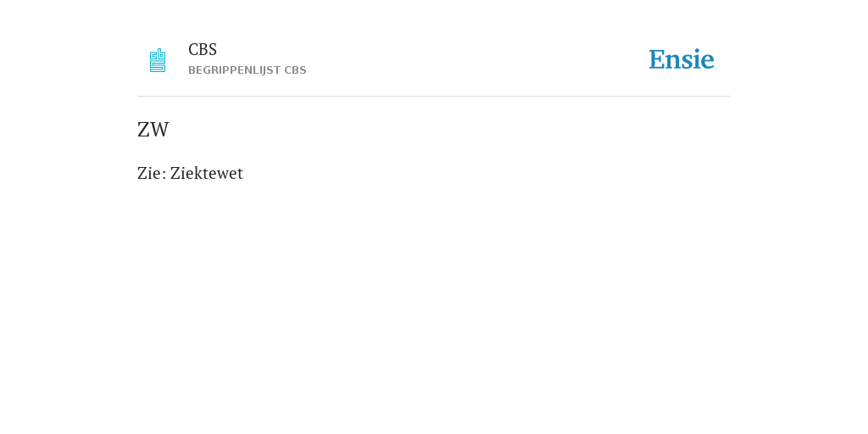Click the letter W in ZW heading
868x434 pixels.
[x=160, y=130]
